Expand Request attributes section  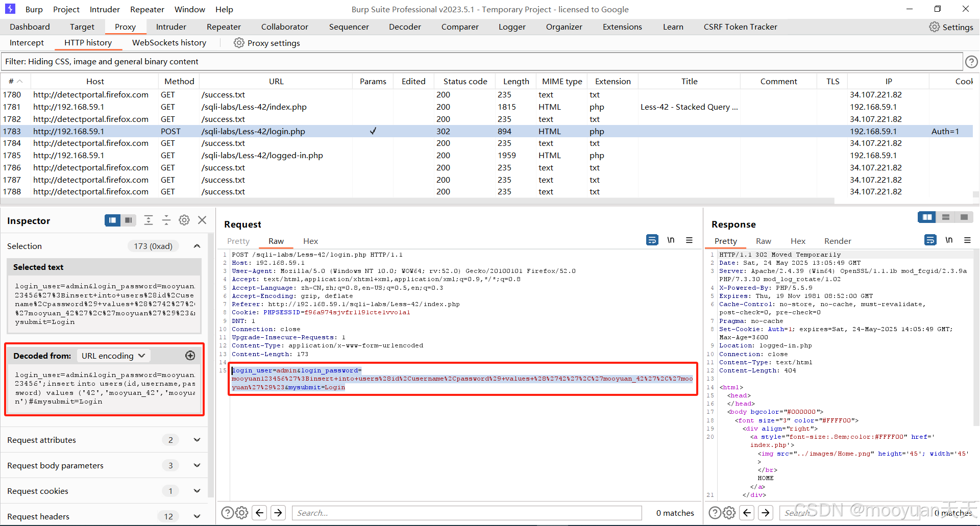(x=197, y=440)
